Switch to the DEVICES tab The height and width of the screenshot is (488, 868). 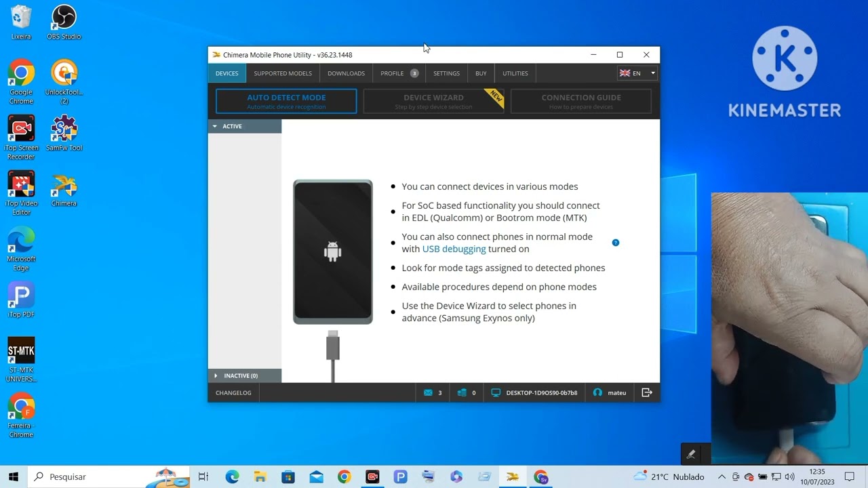pyautogui.click(x=227, y=73)
